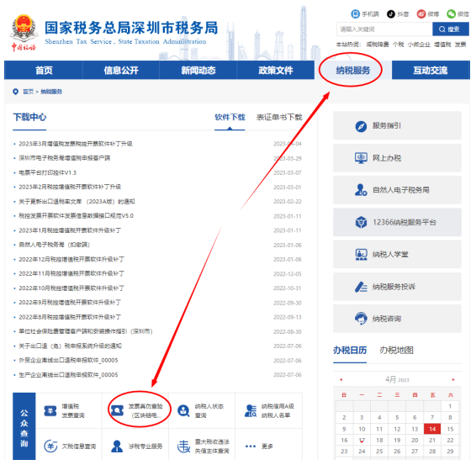Click hot keyword 发票

460,45
